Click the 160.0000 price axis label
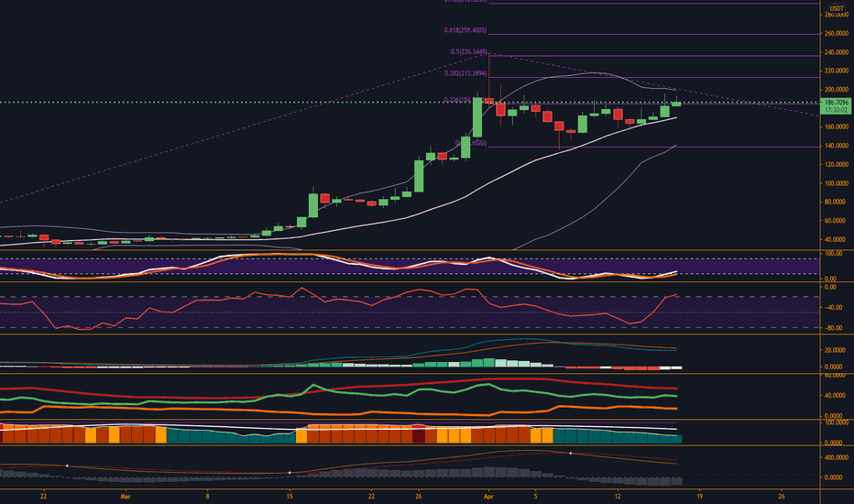Image resolution: width=854 pixels, height=504 pixels. (x=836, y=127)
